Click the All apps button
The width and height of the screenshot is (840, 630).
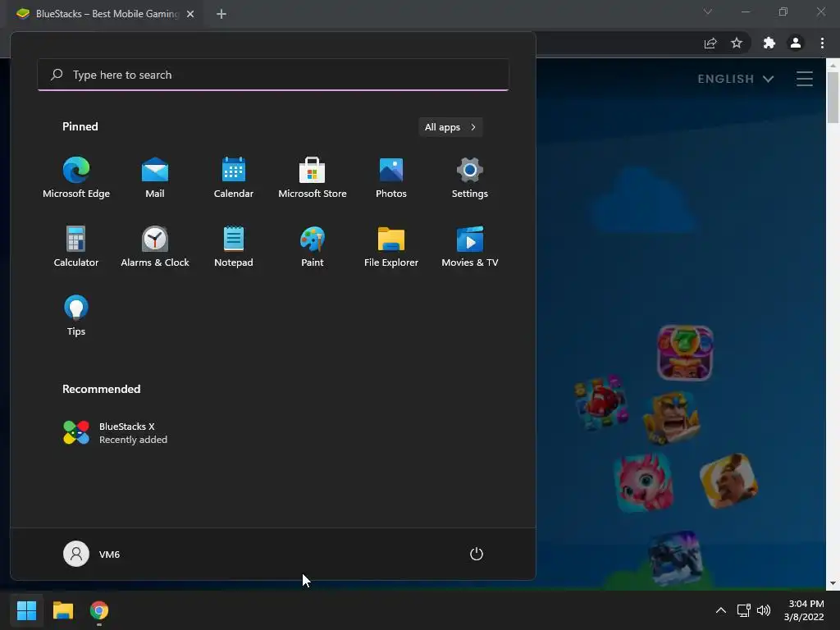[450, 127]
